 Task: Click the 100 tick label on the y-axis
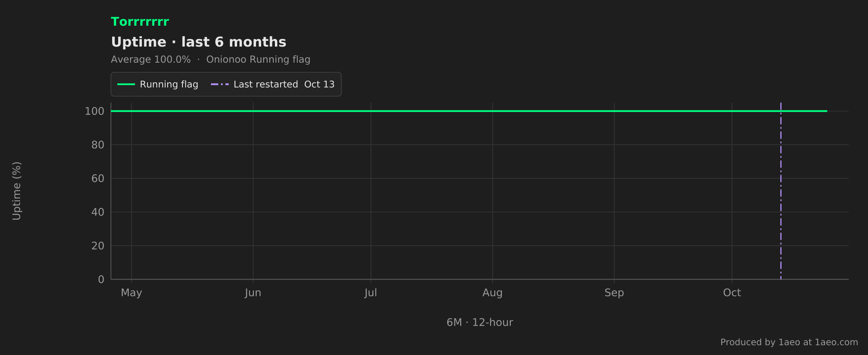pyautogui.click(x=94, y=111)
